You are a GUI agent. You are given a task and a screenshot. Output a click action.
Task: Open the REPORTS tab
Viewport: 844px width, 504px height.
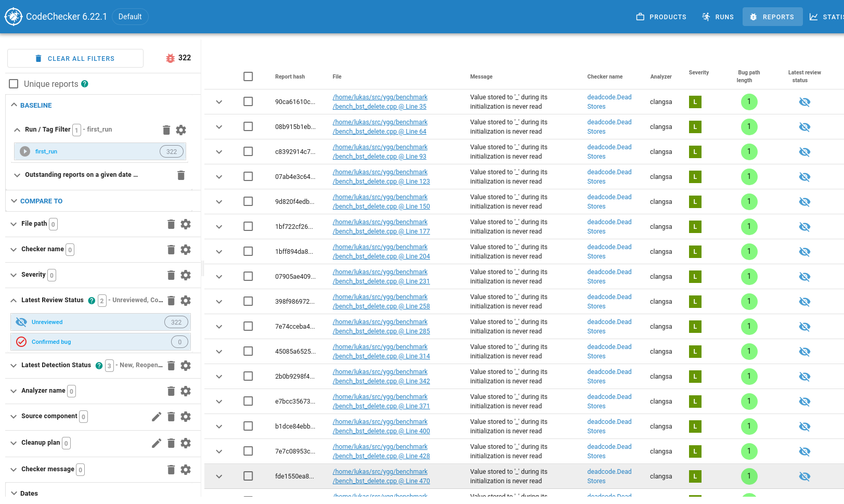772,17
